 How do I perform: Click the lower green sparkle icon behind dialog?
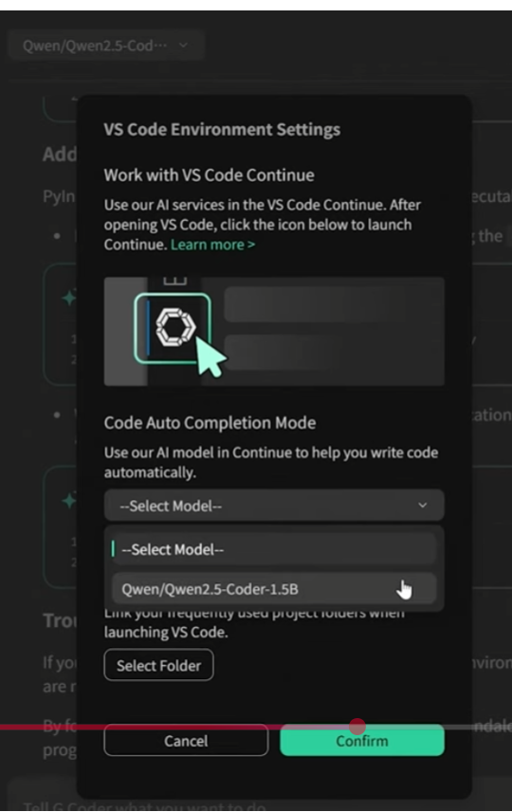click(69, 501)
